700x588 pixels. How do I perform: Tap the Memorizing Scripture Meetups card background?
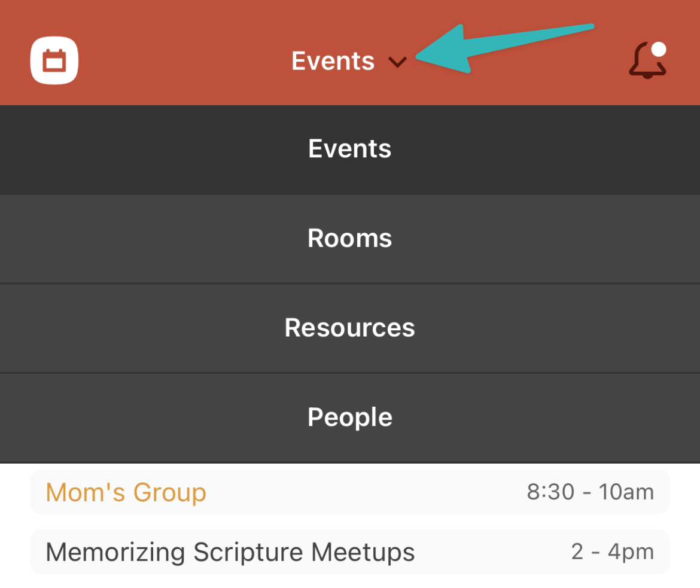(x=350, y=552)
